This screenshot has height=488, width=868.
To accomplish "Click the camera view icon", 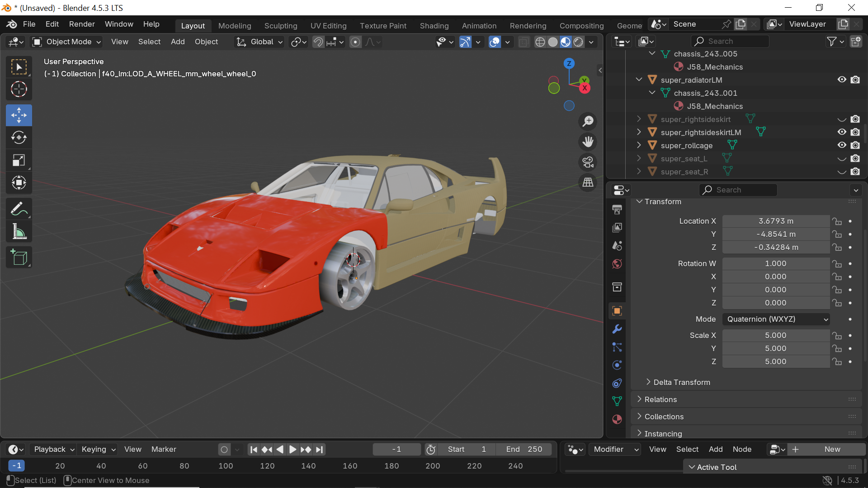I will 588,162.
